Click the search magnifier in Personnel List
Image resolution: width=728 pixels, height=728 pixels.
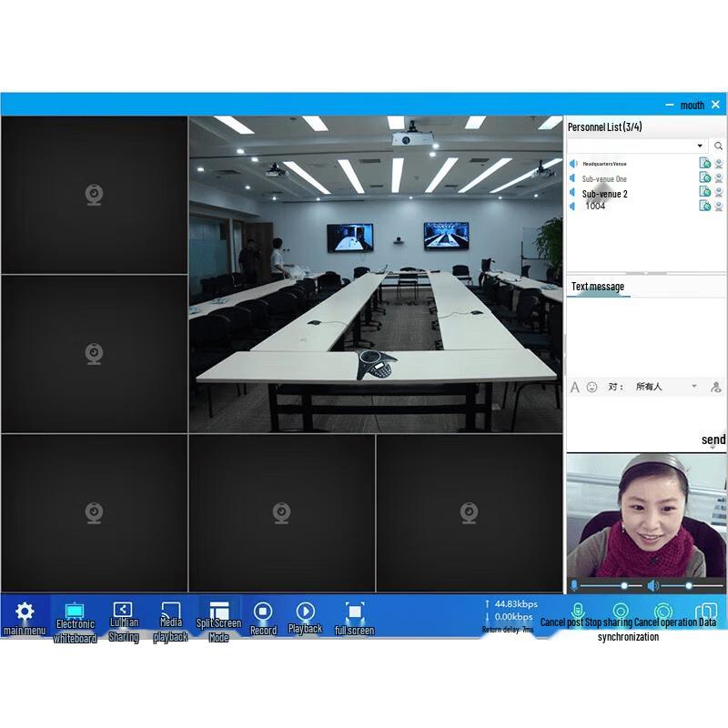[718, 146]
